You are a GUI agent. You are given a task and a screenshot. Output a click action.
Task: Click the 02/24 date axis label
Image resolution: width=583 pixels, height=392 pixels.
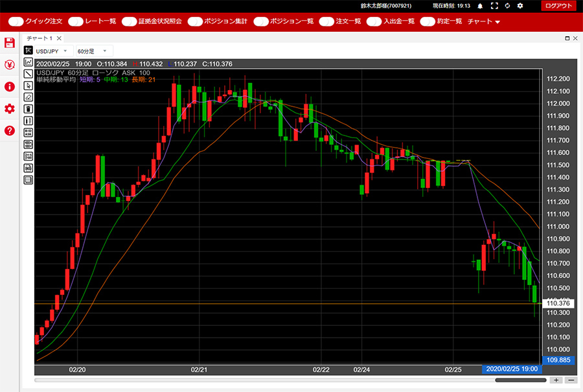pyautogui.click(x=361, y=370)
